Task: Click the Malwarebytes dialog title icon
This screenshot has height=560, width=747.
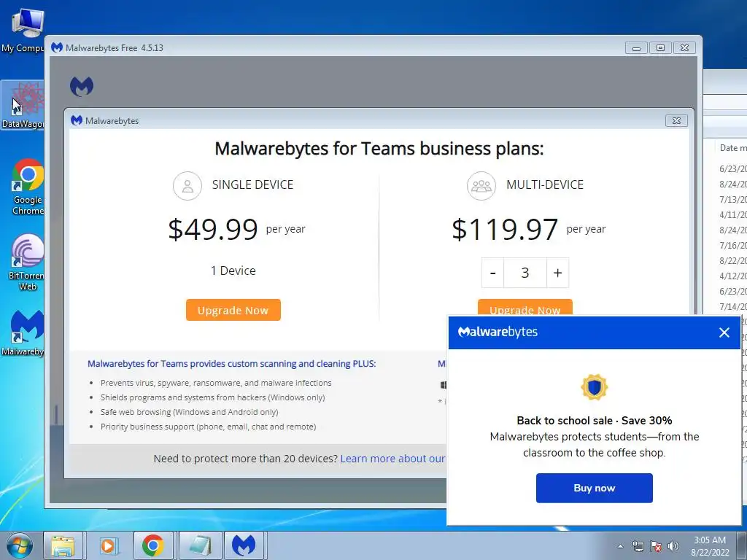Action: point(76,120)
